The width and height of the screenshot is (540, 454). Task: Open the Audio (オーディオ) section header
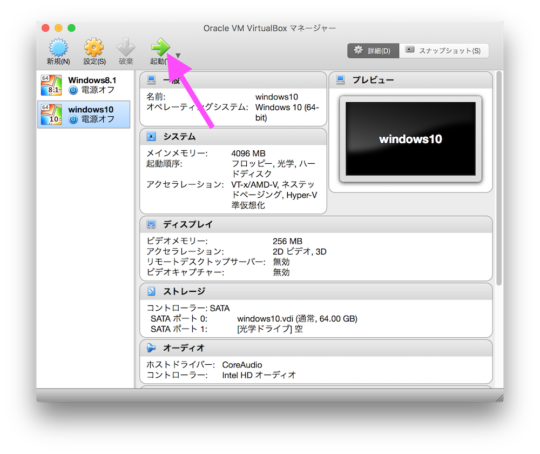[x=316, y=348]
